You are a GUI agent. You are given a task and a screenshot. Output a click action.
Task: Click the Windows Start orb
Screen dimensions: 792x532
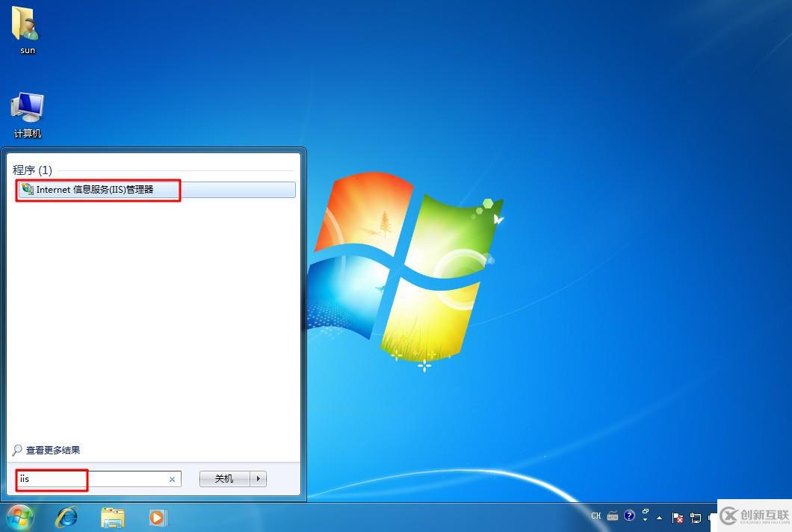tap(19, 517)
